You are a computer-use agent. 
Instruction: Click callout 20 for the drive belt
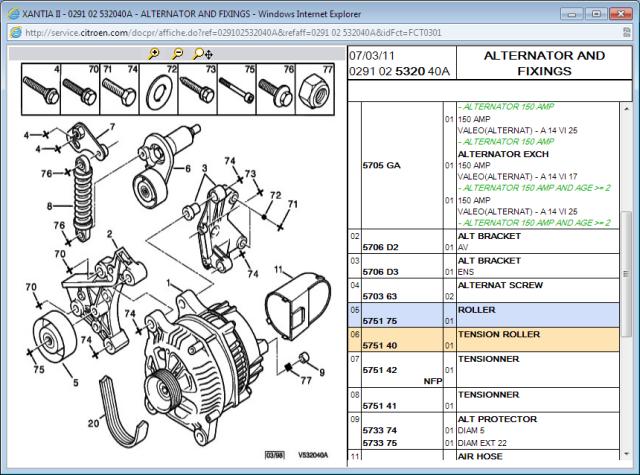pos(93,424)
